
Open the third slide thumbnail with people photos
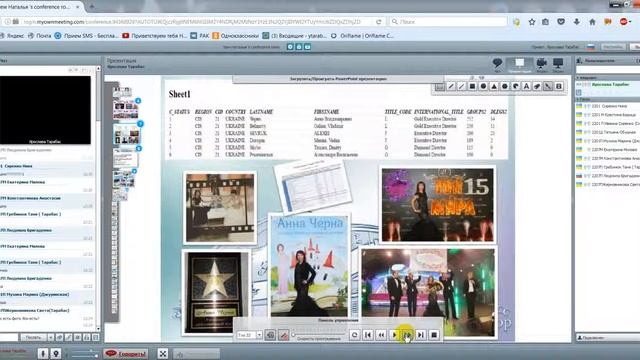click(126, 135)
